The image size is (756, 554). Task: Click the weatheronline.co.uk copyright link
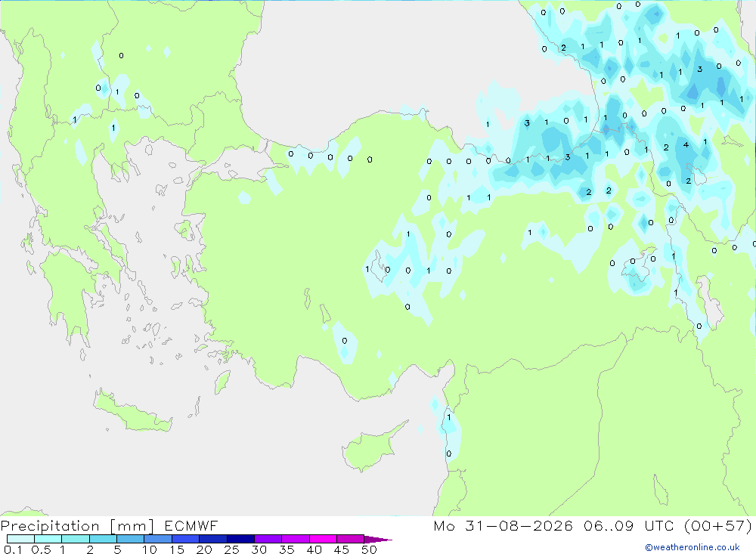692,547
